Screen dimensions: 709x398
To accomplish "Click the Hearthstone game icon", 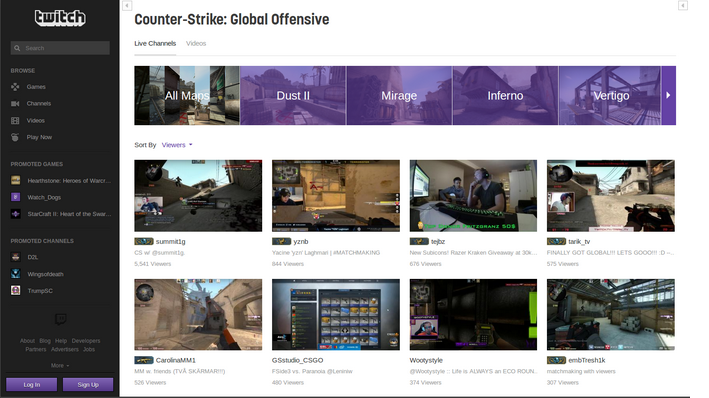I will point(15,180).
